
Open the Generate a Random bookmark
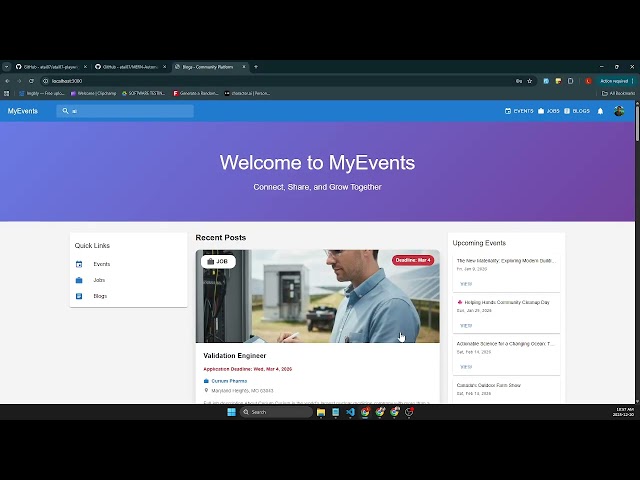click(x=196, y=93)
